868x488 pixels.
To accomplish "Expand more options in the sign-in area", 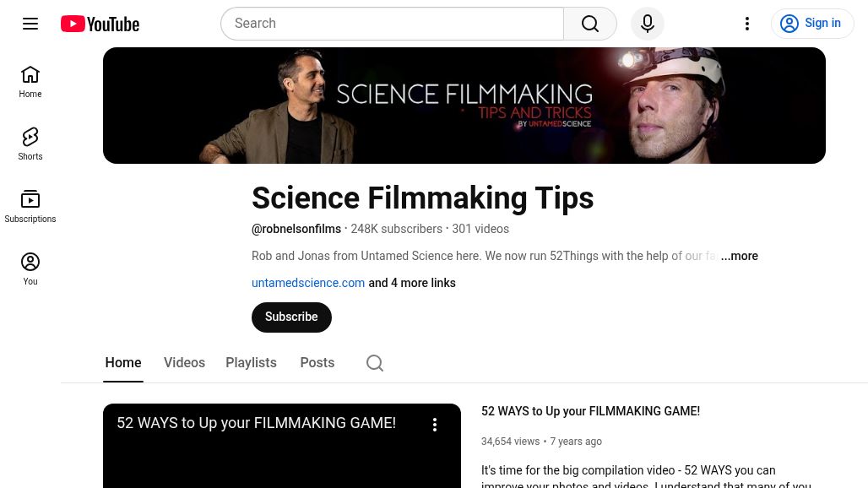I will click(747, 23).
